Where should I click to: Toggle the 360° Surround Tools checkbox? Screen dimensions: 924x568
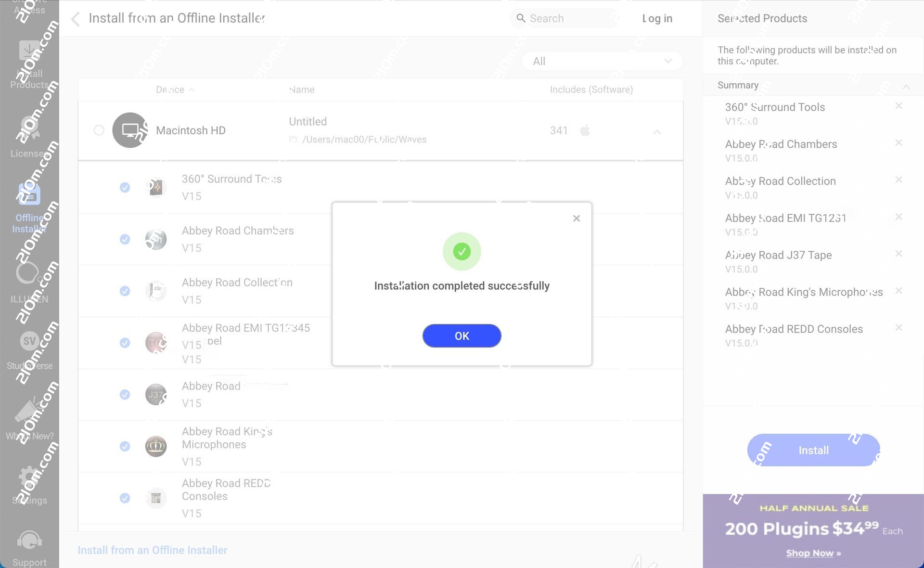pos(125,187)
